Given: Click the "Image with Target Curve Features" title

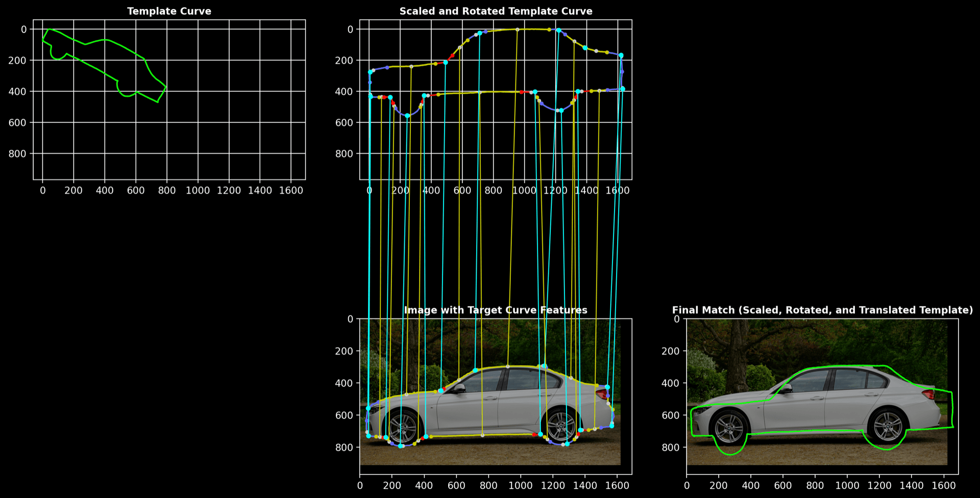Looking at the screenshot, I should pos(496,310).
